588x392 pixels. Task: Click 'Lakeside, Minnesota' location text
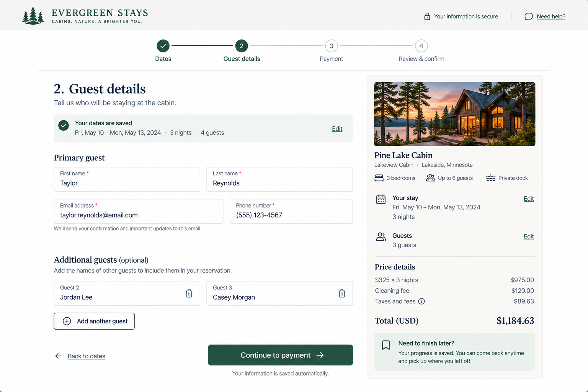pos(447,165)
